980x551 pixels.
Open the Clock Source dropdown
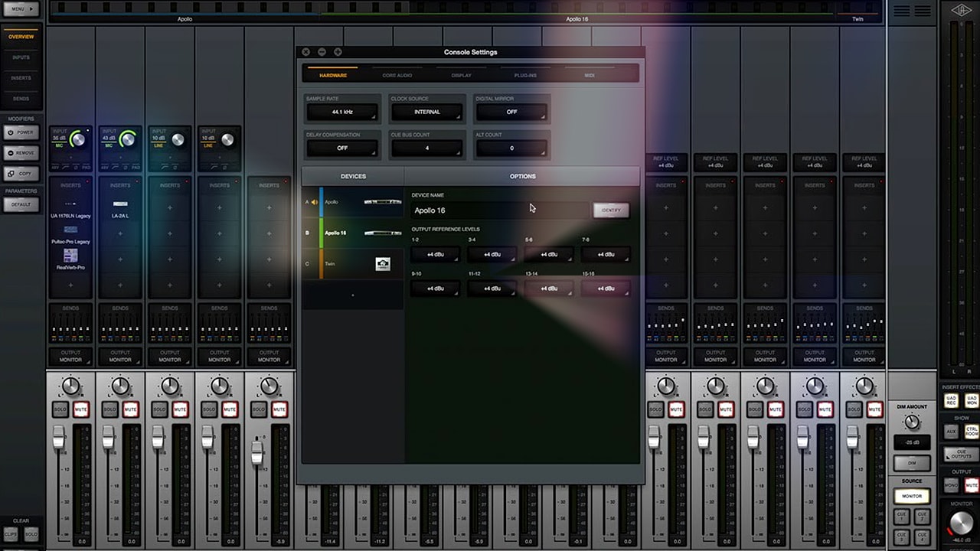(x=427, y=112)
